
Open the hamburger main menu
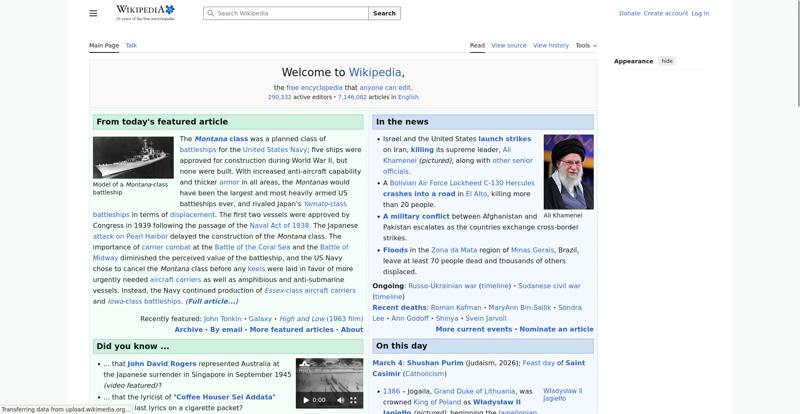[x=93, y=13]
